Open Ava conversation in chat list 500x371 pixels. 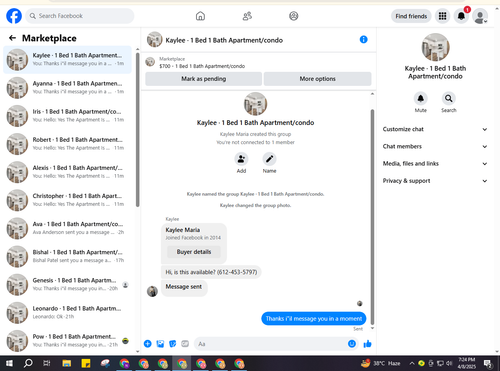(67, 228)
